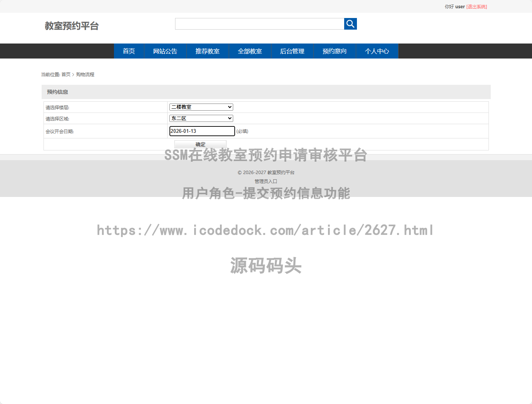The height and width of the screenshot is (404, 532).
Task: Open the 个人中心 page
Action: [x=377, y=51]
